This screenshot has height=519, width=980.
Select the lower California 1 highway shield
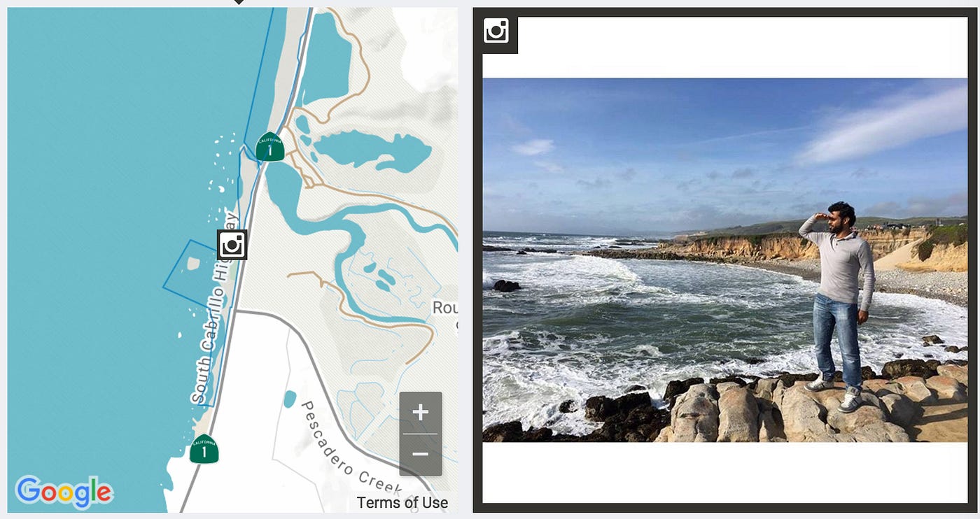point(204,448)
